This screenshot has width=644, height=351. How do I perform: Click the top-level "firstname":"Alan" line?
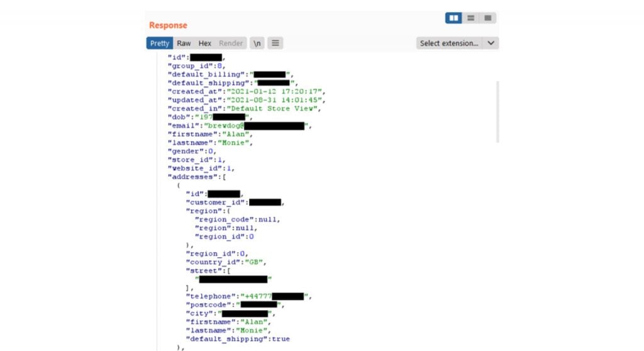pyautogui.click(x=210, y=135)
